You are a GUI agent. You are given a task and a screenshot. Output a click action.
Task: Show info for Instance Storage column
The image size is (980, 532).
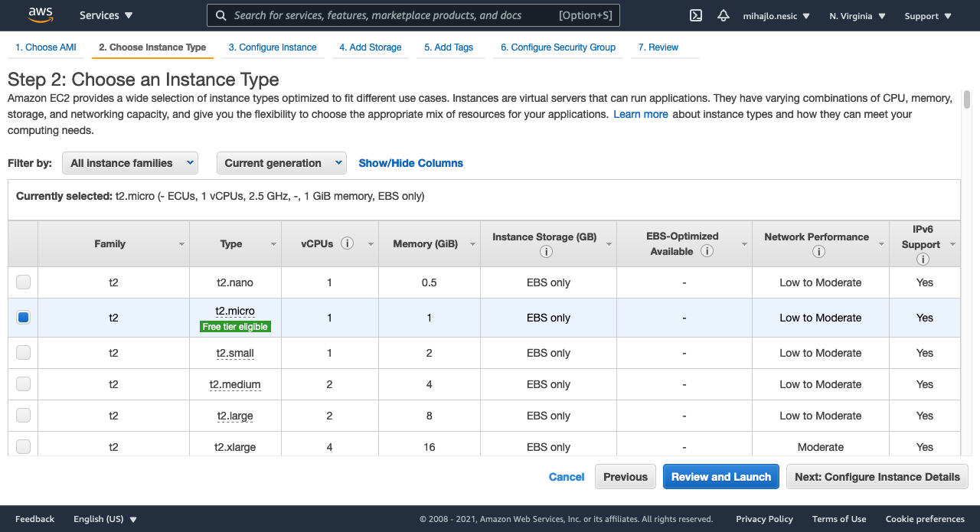click(x=546, y=252)
